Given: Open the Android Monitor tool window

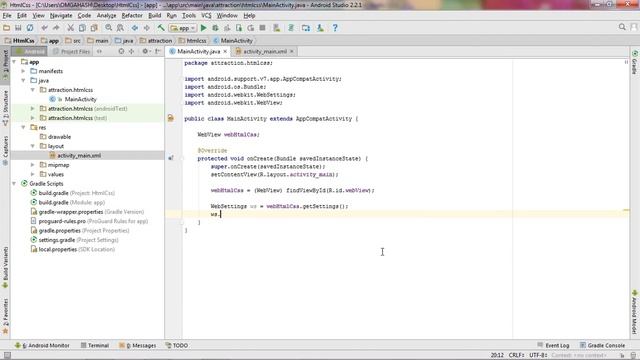Looking at the screenshot, I should (42, 345).
